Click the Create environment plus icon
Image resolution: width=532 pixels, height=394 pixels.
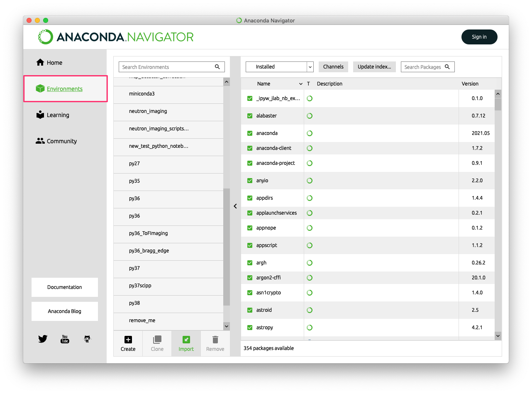click(x=128, y=340)
